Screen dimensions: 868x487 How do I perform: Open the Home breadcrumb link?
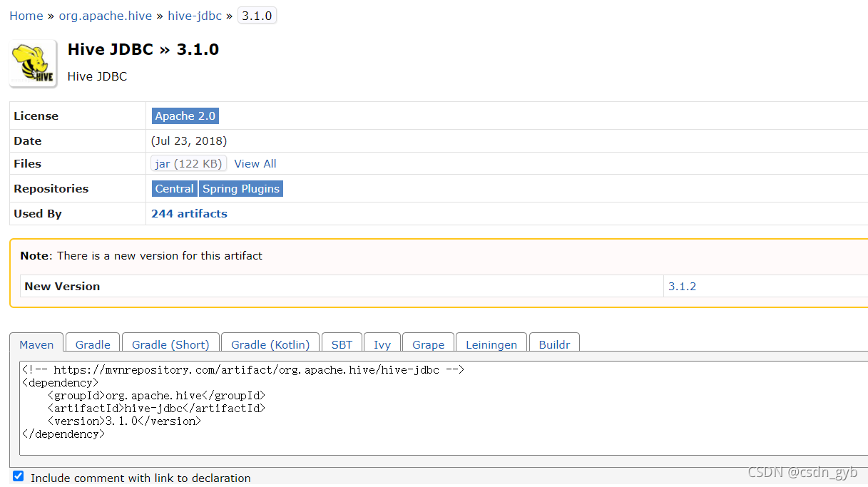click(26, 16)
